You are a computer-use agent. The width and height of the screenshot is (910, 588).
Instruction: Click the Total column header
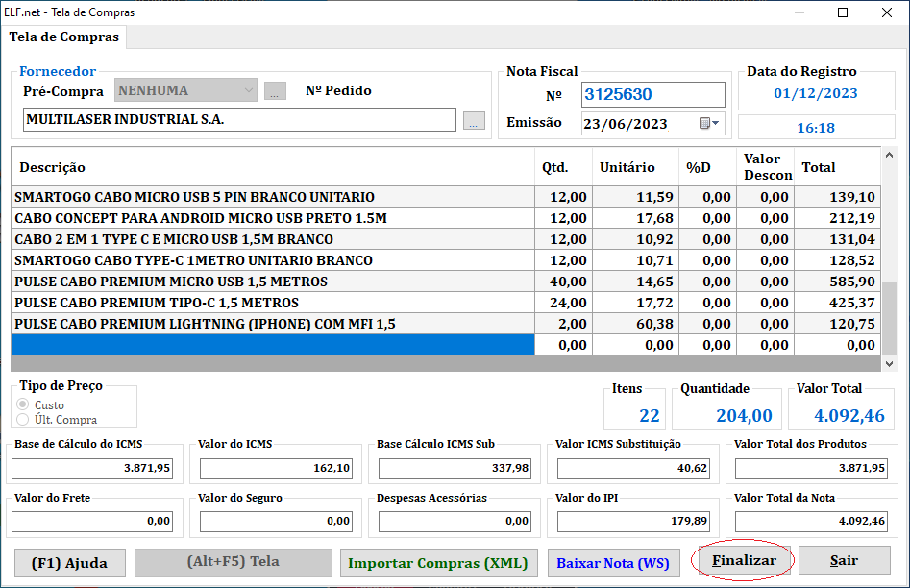click(x=838, y=167)
